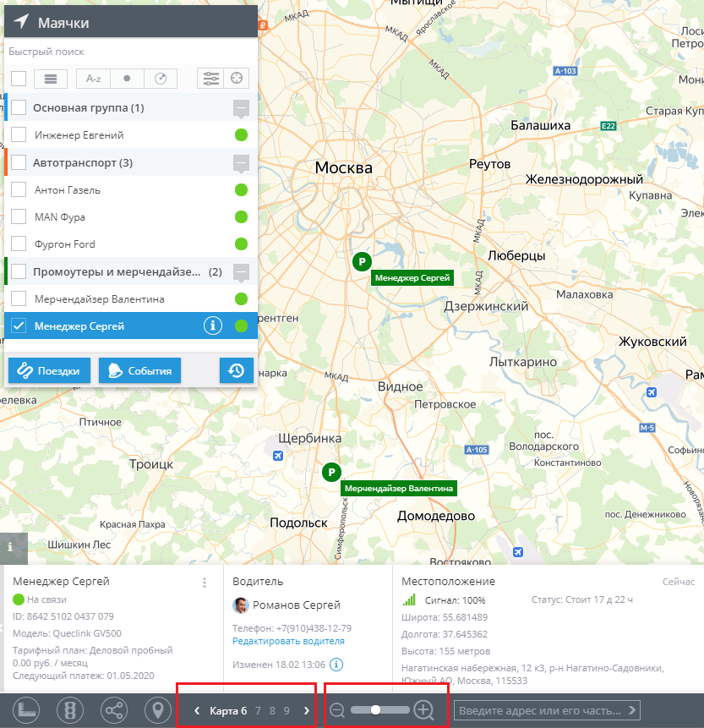Click the Сигнал: 100% signal indicator

click(x=444, y=600)
